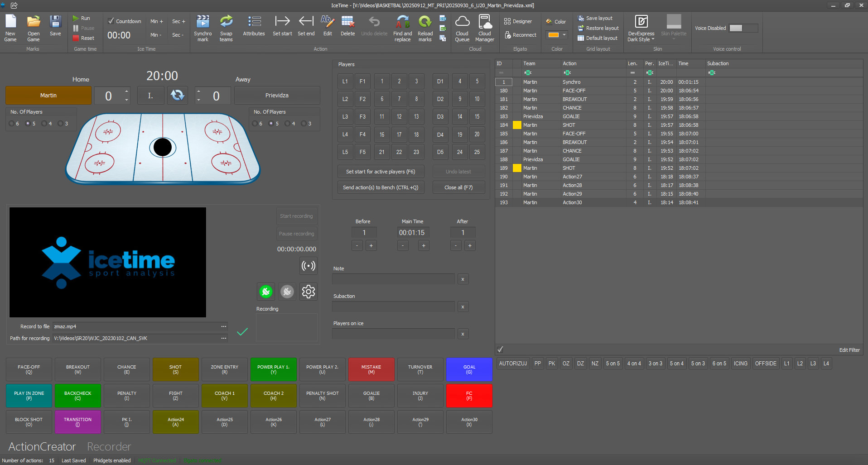Open the Cloud Manager

484,27
